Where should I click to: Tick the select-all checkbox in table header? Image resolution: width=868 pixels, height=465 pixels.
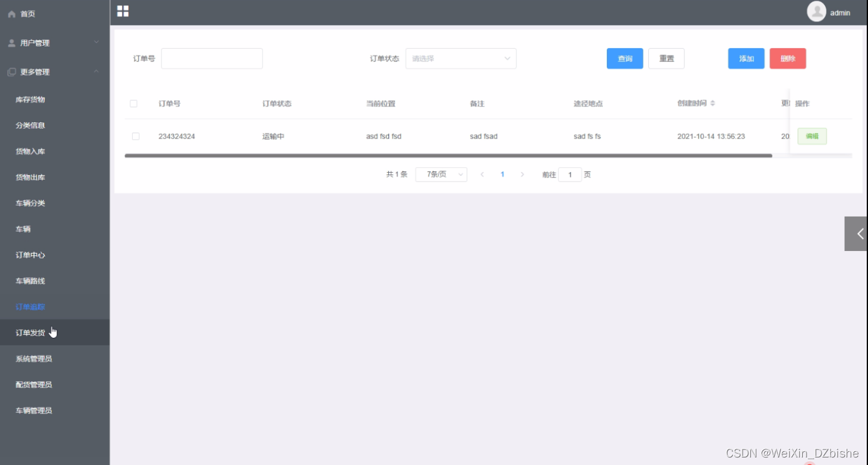tap(133, 104)
